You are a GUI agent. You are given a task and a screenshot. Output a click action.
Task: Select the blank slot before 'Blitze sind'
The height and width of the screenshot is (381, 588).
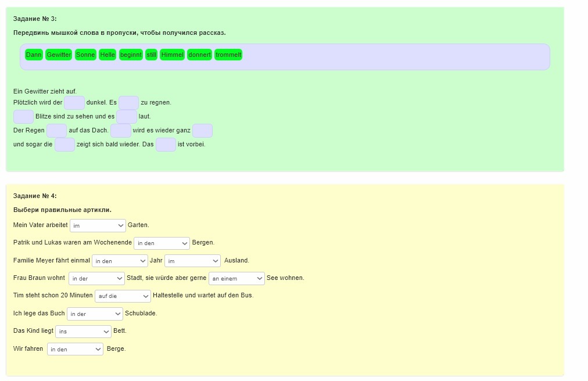[23, 117]
